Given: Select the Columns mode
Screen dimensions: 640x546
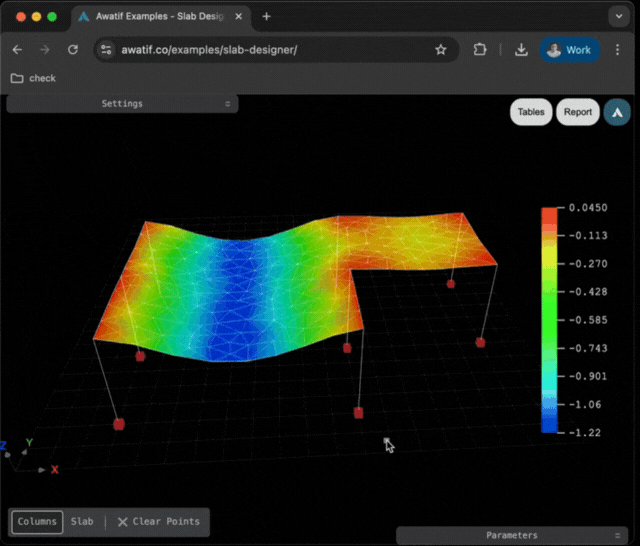Looking at the screenshot, I should pos(37,522).
